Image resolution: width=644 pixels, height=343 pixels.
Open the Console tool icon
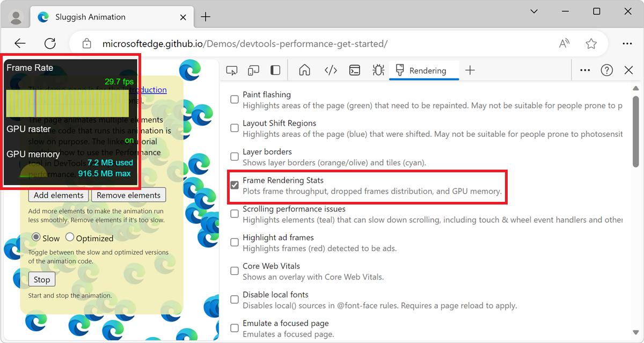click(x=355, y=70)
